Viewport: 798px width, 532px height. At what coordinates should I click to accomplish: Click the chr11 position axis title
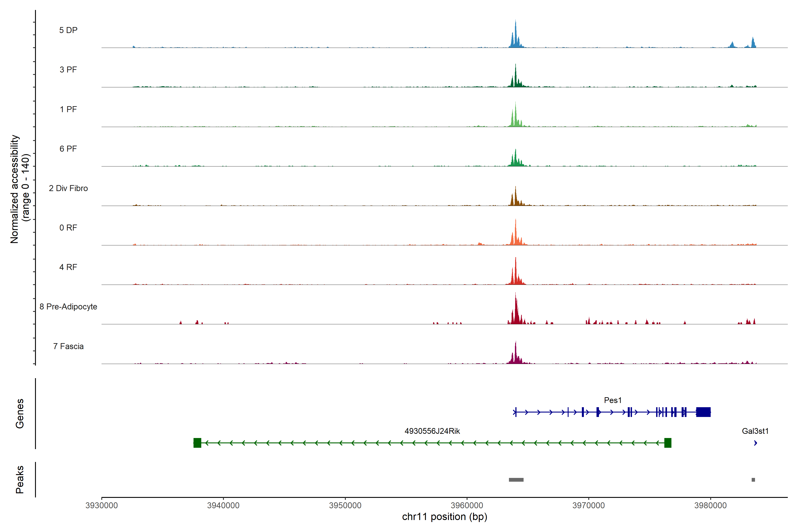click(444, 517)
